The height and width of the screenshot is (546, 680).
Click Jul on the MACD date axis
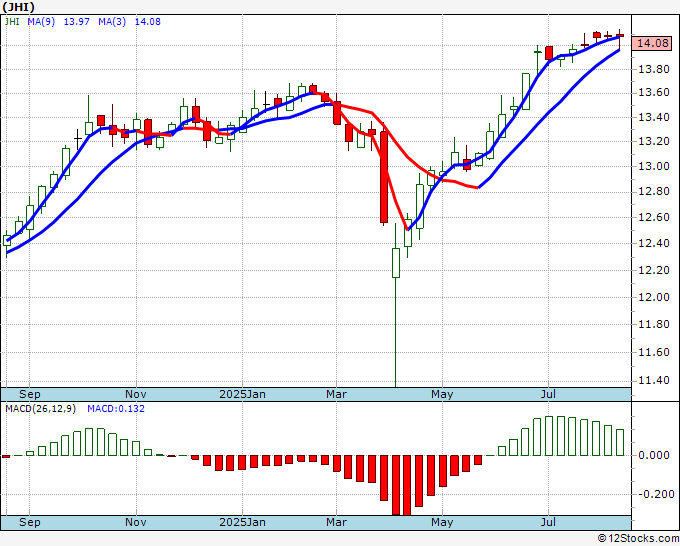point(549,522)
